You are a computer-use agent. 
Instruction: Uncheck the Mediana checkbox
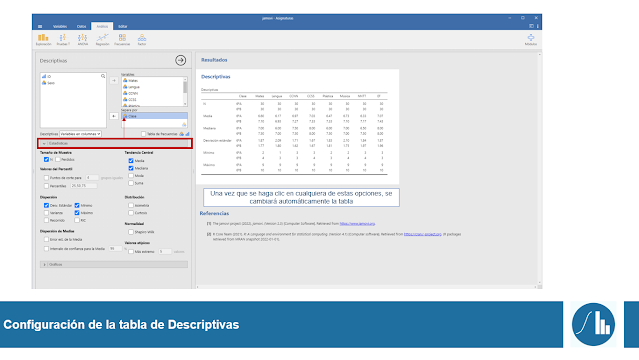click(x=131, y=168)
